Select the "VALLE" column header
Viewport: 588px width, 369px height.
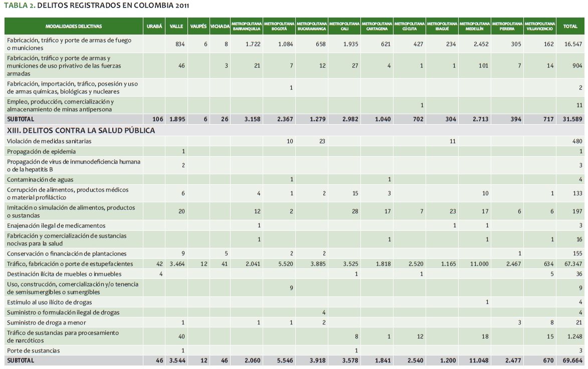click(176, 27)
